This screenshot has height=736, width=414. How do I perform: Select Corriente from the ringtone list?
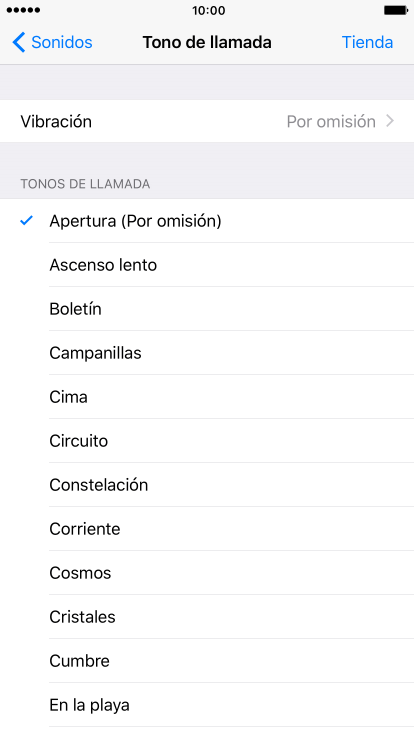point(207,529)
